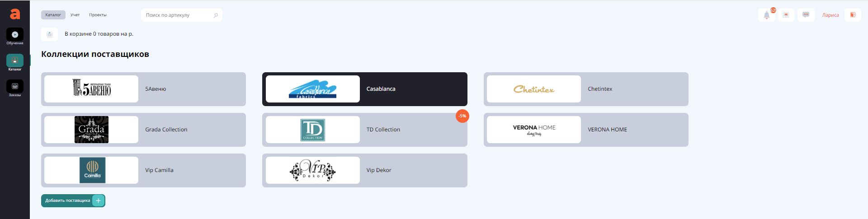Click the search magnifier icon
This screenshot has width=868, height=219.
point(216,15)
